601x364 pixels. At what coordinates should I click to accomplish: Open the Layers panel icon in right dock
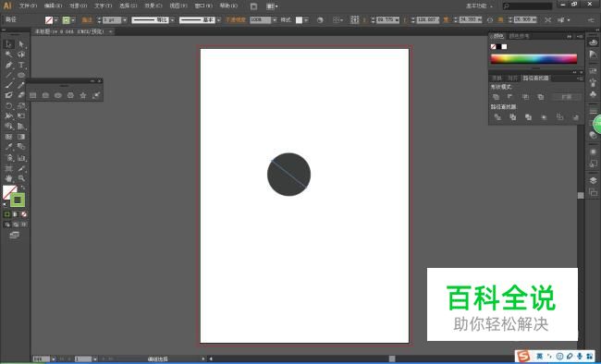593,180
